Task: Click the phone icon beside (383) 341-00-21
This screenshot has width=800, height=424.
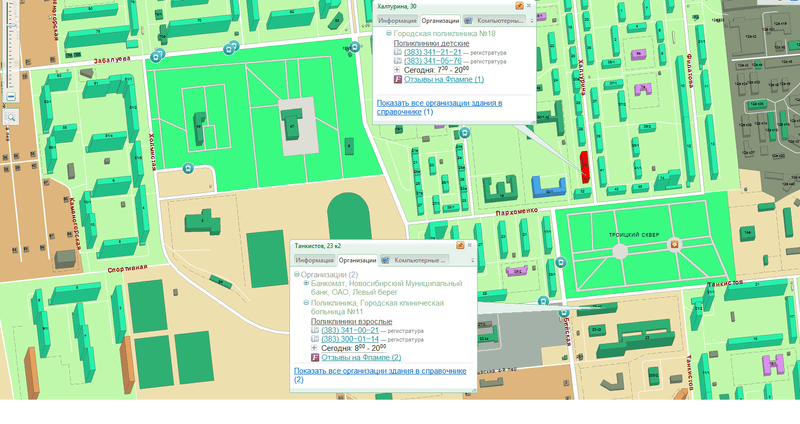Action: point(315,330)
